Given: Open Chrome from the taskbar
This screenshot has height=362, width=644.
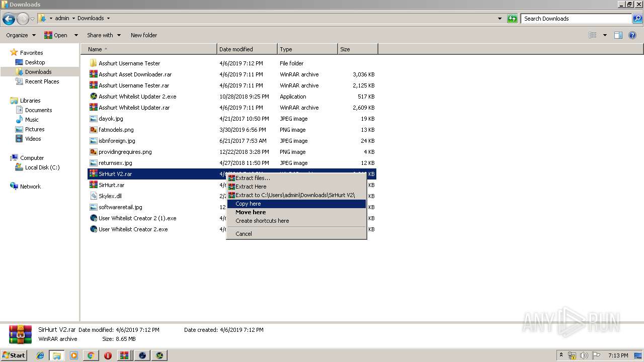Looking at the screenshot, I should pyautogui.click(x=91, y=355).
